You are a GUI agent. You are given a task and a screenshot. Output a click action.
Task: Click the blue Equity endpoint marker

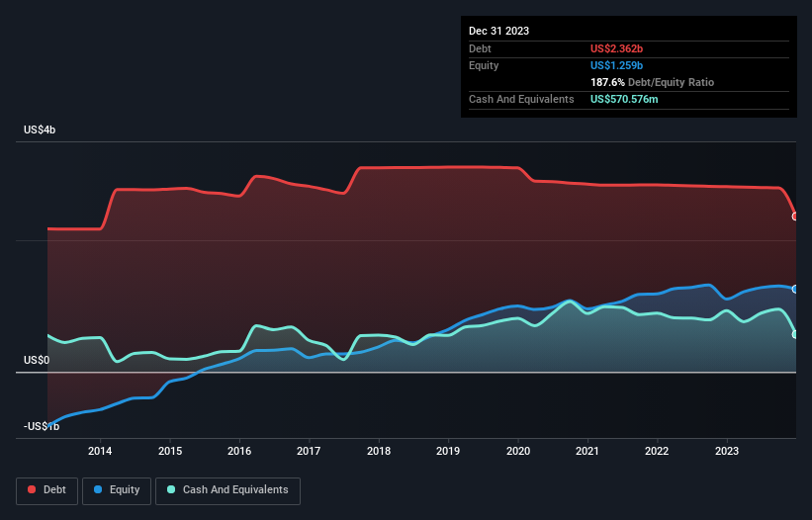[795, 290]
